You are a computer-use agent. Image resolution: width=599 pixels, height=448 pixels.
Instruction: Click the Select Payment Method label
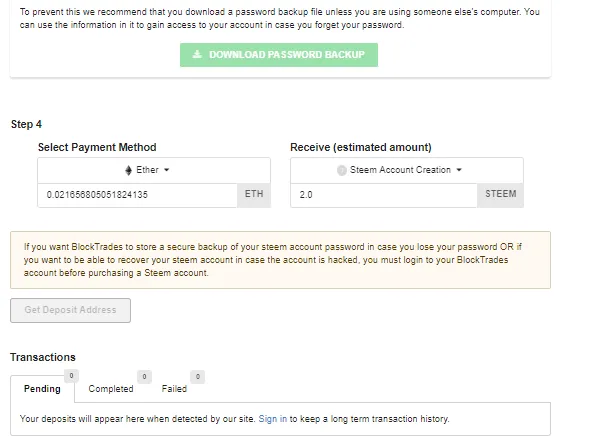[x=97, y=147]
